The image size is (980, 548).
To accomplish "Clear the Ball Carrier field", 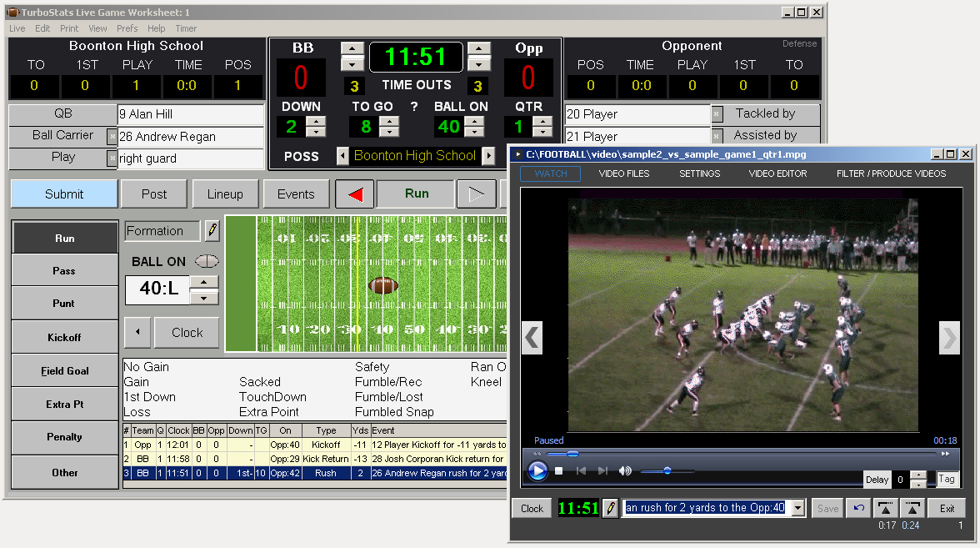I will 112,136.
